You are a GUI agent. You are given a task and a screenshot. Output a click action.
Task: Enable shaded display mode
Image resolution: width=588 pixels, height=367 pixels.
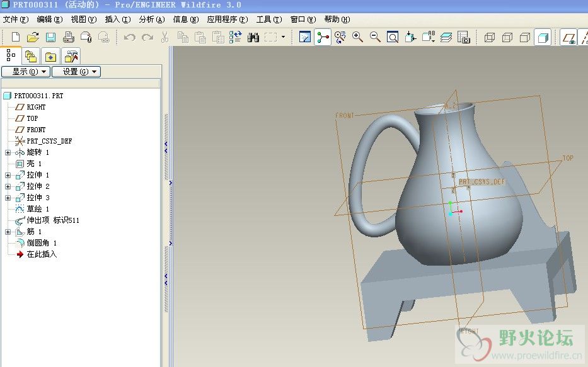pyautogui.click(x=543, y=37)
